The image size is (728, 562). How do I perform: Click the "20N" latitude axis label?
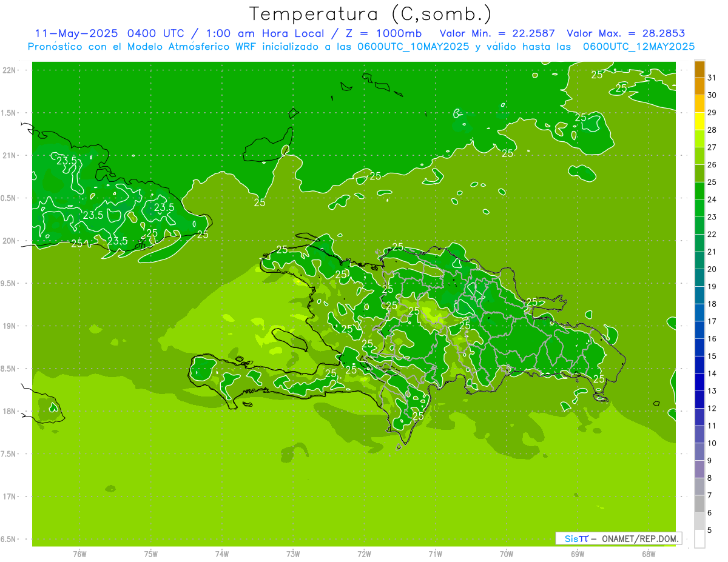(9, 241)
